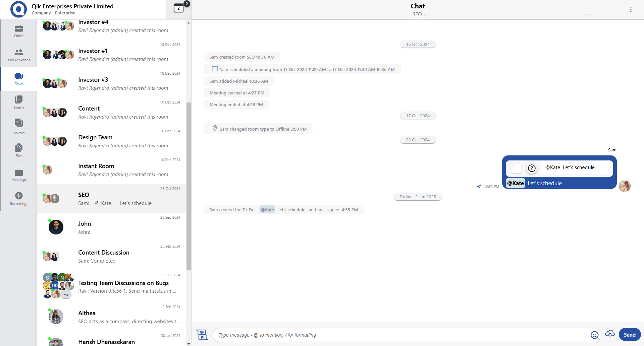Check the @Kate Let's schedule to-do checkbox
The width and height of the screenshot is (644, 346).
click(517, 169)
